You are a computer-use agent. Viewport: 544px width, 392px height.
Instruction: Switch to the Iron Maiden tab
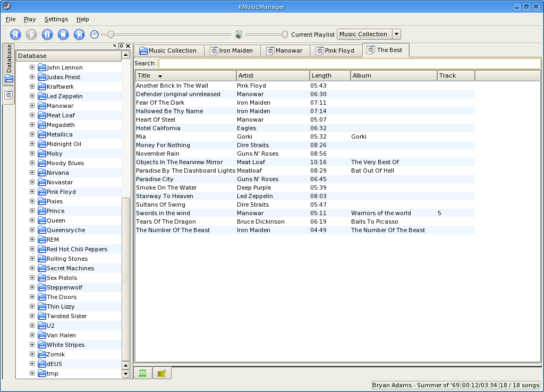[231, 51]
